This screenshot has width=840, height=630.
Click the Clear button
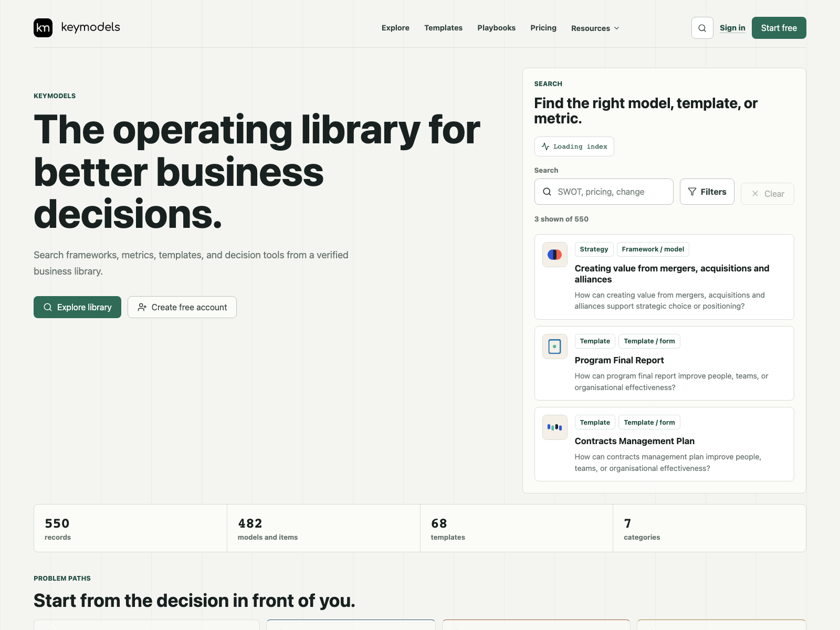(x=767, y=194)
